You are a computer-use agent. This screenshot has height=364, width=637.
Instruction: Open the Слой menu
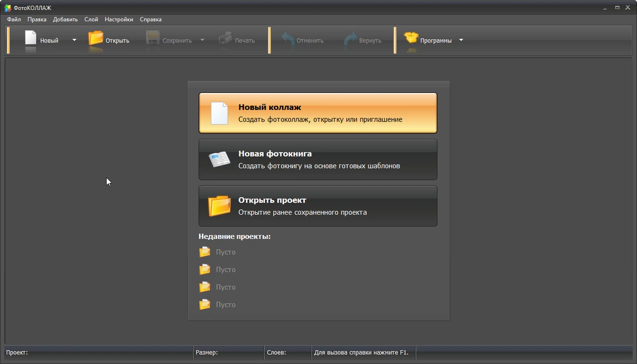(x=91, y=19)
